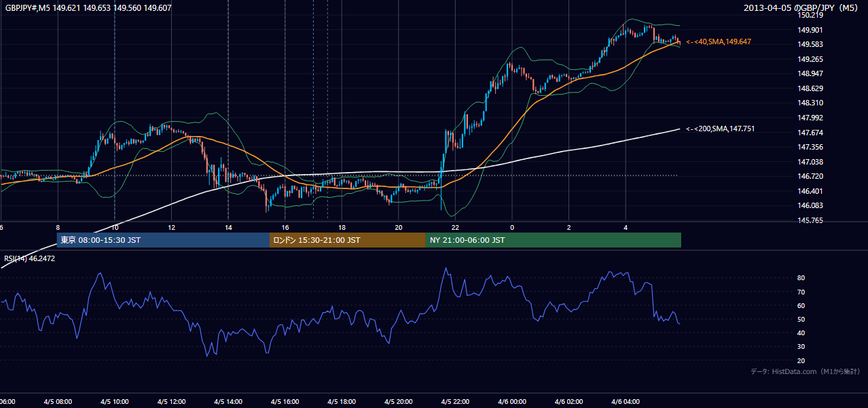Click price axis label 145.765
Screen dimensions: 868x408
coord(812,220)
